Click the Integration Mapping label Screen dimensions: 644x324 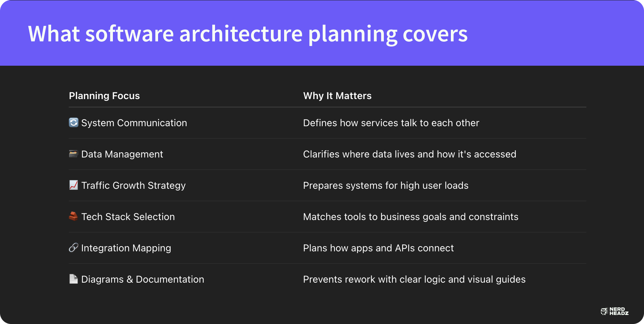pyautogui.click(x=126, y=248)
